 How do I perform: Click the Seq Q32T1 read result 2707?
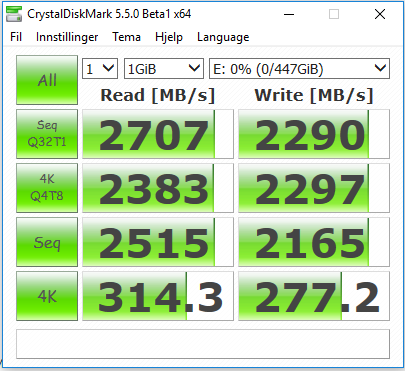pos(158,134)
